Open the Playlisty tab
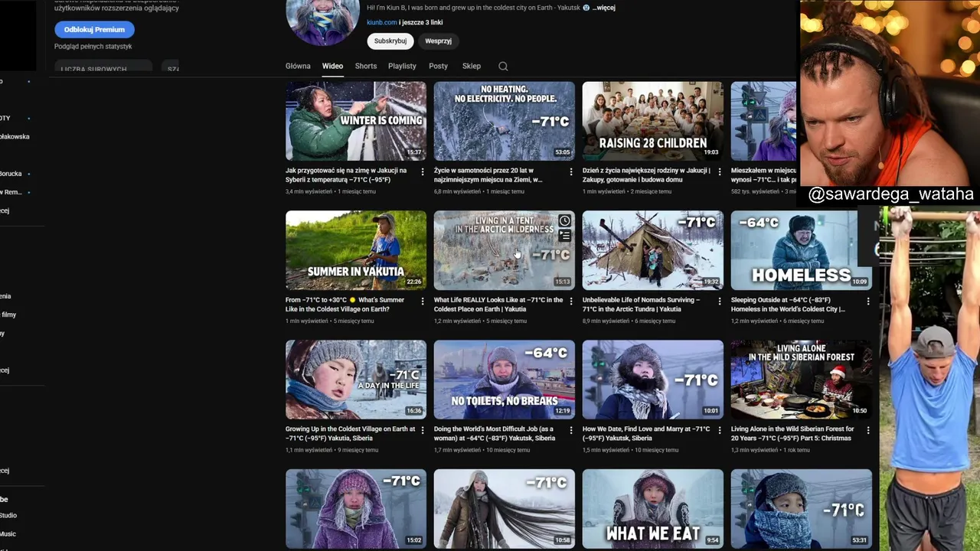This screenshot has height=551, width=980. click(402, 66)
